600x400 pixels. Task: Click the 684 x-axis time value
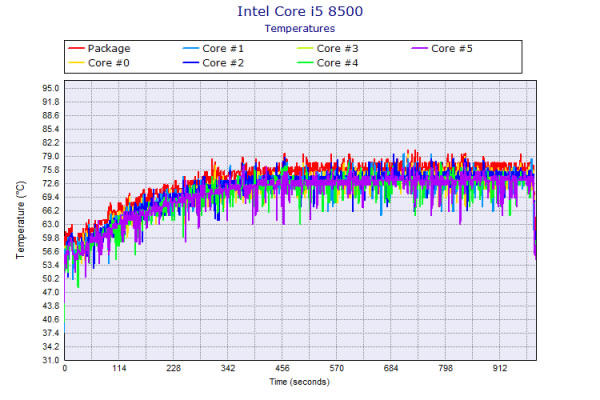[x=391, y=368]
